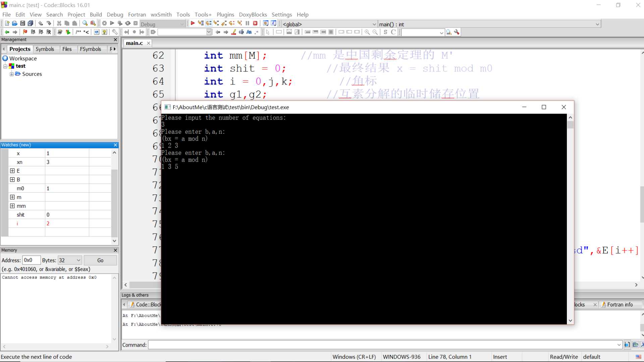The width and height of the screenshot is (644, 362).
Task: Open the main() : int function dropdown
Action: click(597, 24)
